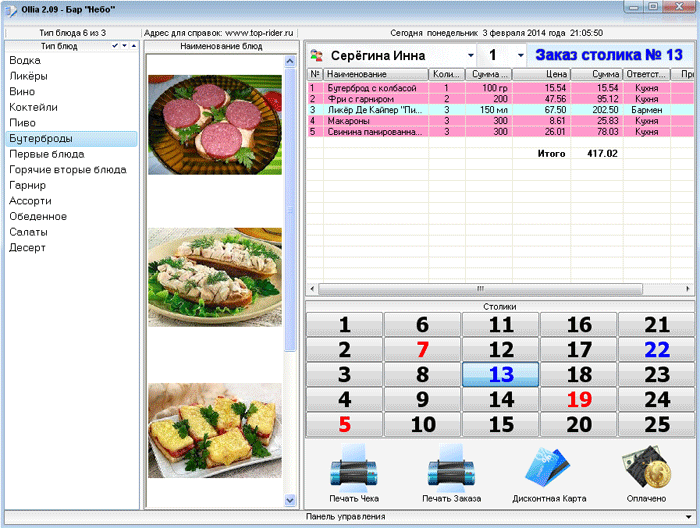700x528 pixels.
Task: Choose the chicken salad baguette dish photo
Action: coord(215,277)
